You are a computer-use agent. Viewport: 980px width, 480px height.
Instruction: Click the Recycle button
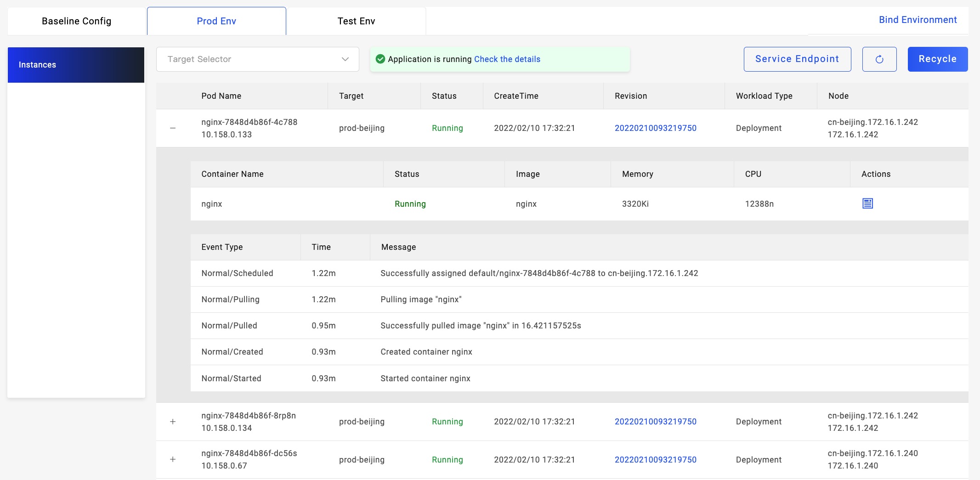click(x=937, y=59)
